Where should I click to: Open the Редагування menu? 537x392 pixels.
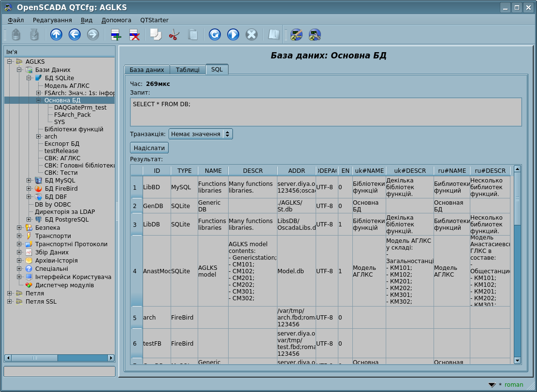click(52, 20)
